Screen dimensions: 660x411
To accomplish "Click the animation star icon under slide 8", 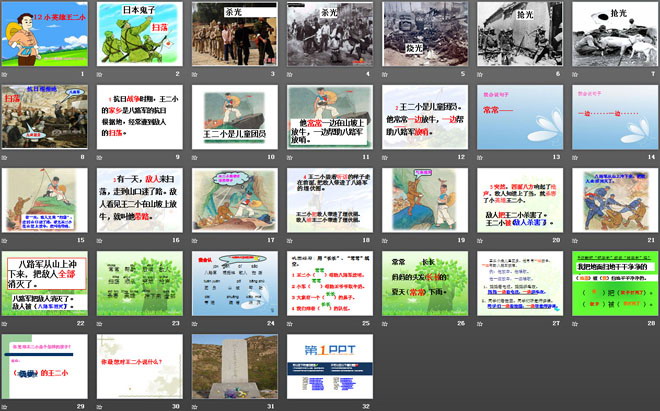I will coord(5,157).
